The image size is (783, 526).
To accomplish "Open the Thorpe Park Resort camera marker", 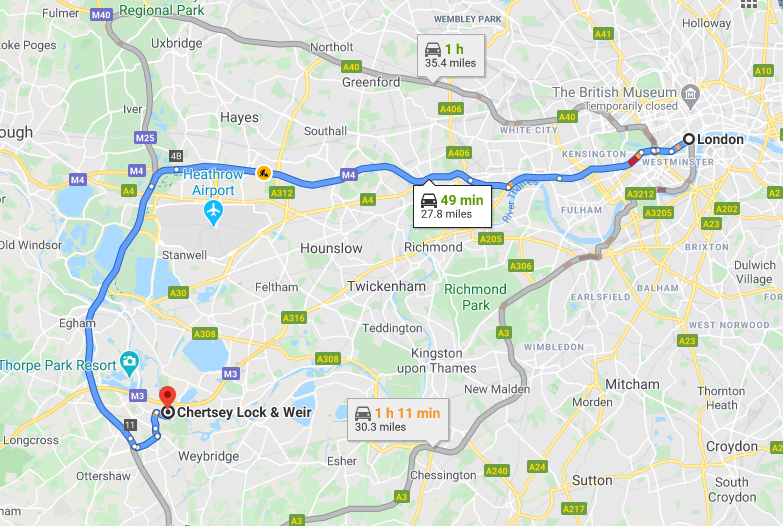I will pyautogui.click(x=130, y=363).
